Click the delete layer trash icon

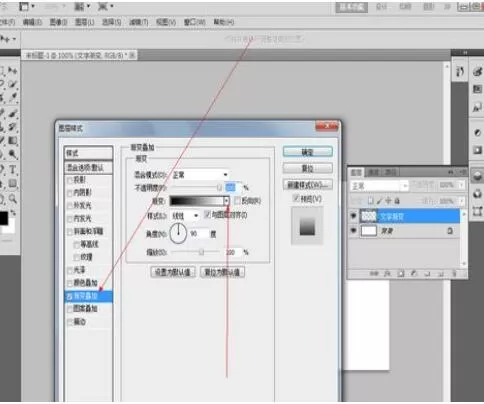454,274
